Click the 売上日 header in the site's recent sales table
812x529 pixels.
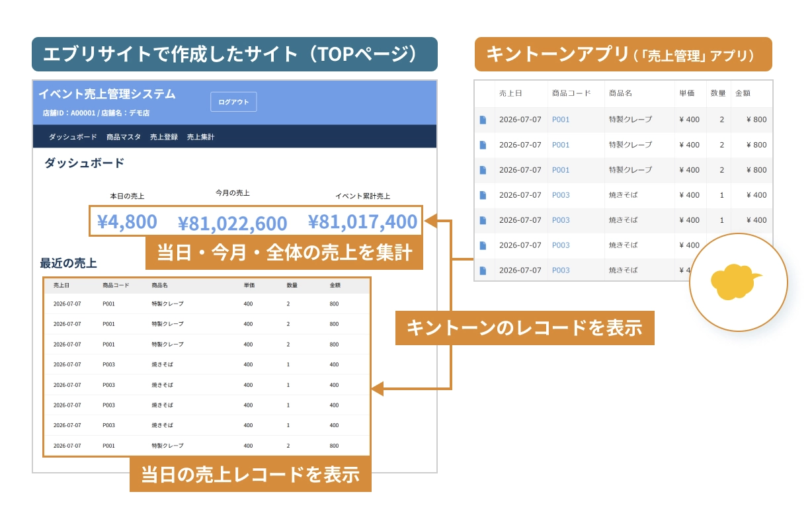[x=61, y=286]
